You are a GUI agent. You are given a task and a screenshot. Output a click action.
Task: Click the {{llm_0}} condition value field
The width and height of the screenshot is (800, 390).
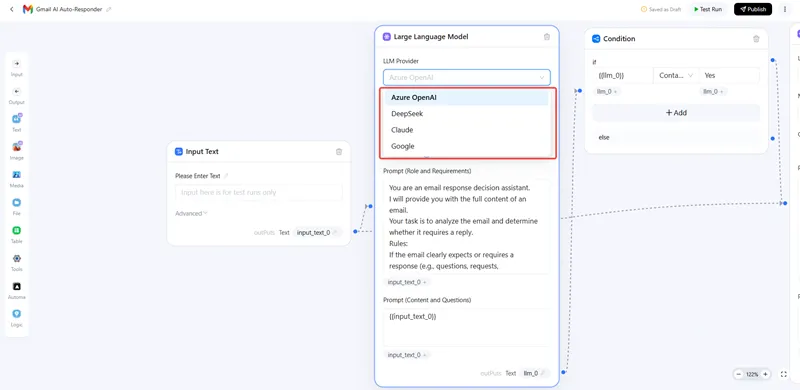pos(622,76)
